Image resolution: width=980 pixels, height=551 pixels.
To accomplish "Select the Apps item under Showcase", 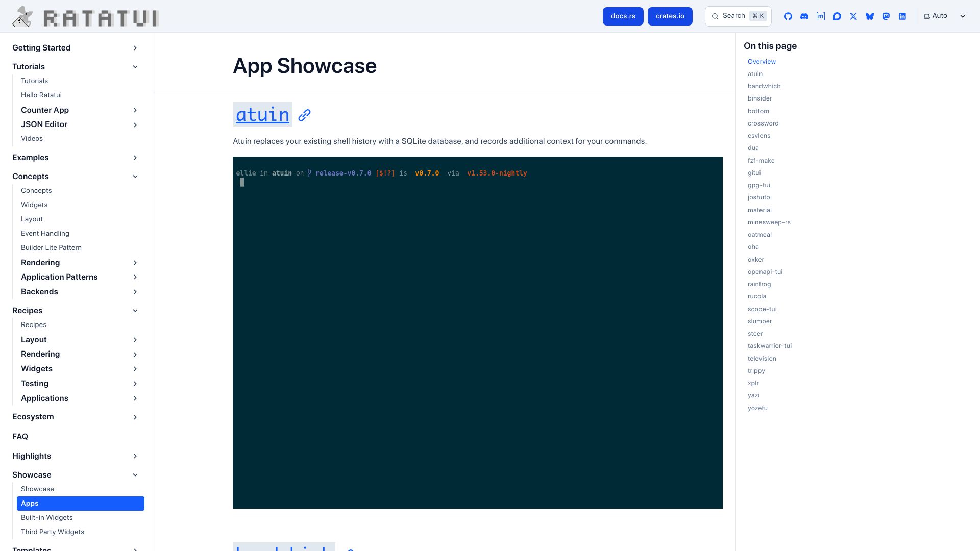I will [81, 504].
